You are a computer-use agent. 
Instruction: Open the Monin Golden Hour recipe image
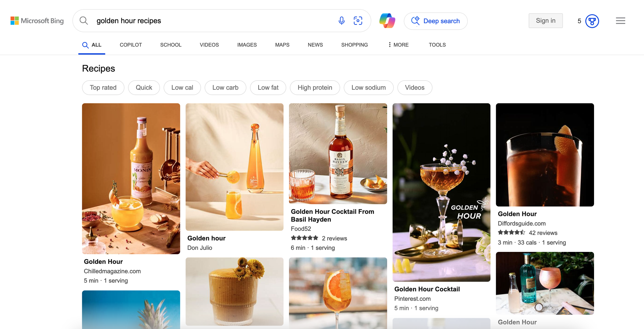[131, 178]
